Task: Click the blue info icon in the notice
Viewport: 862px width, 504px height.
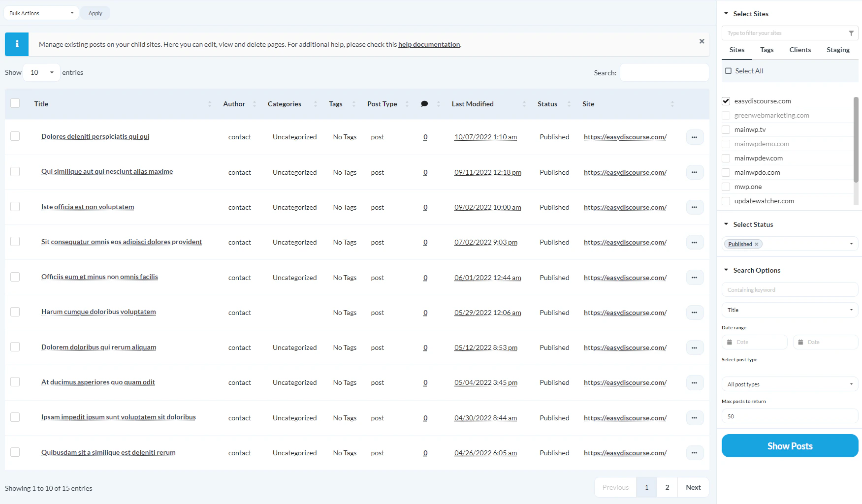Action: 17,44
